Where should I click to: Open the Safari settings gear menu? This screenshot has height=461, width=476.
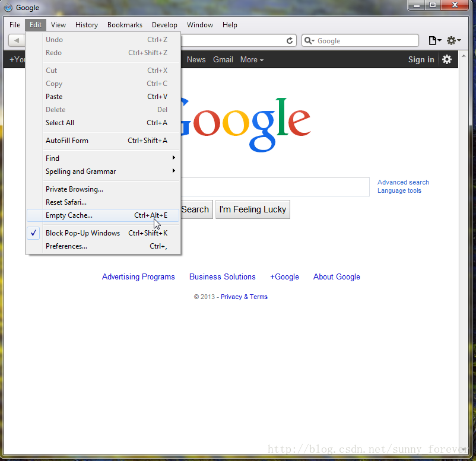[x=454, y=40]
